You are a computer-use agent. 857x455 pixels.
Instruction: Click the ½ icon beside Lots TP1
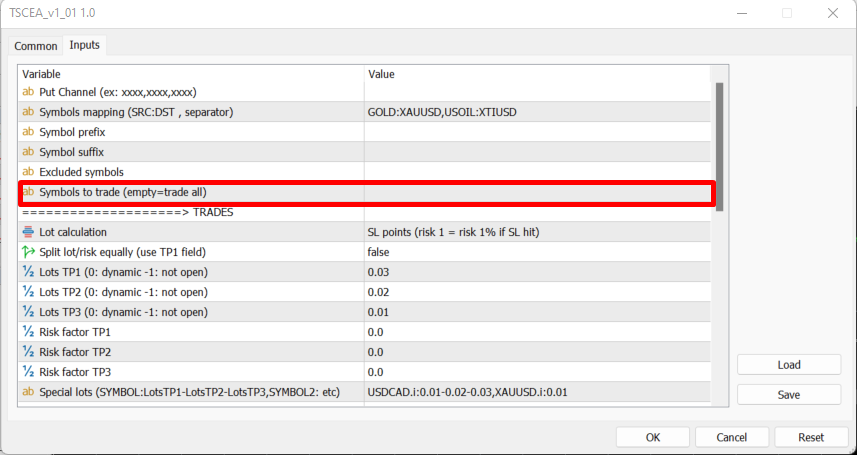pos(28,272)
